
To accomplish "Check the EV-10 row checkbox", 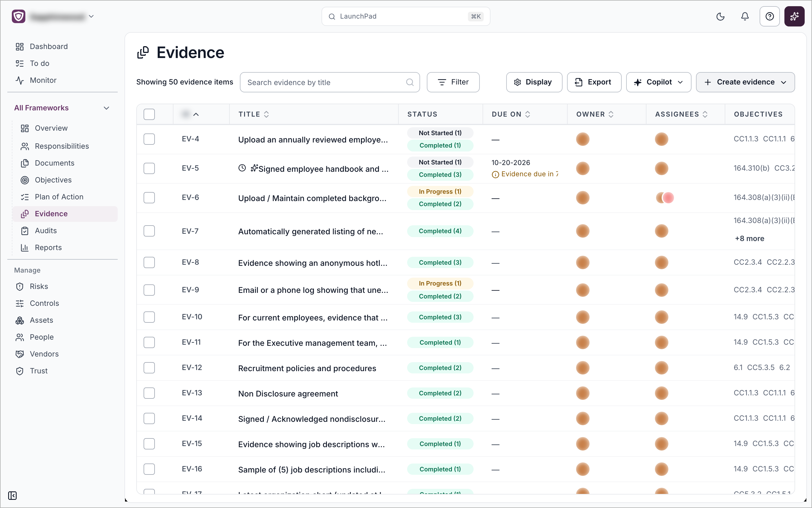I will [149, 317].
